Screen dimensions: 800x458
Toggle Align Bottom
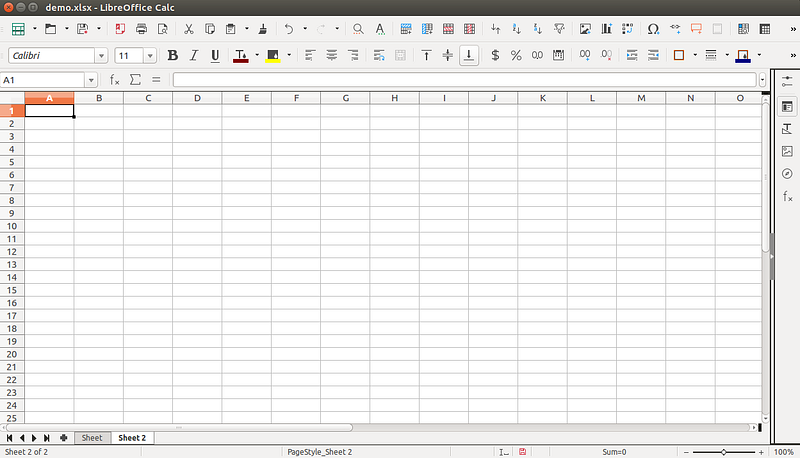(x=469, y=55)
